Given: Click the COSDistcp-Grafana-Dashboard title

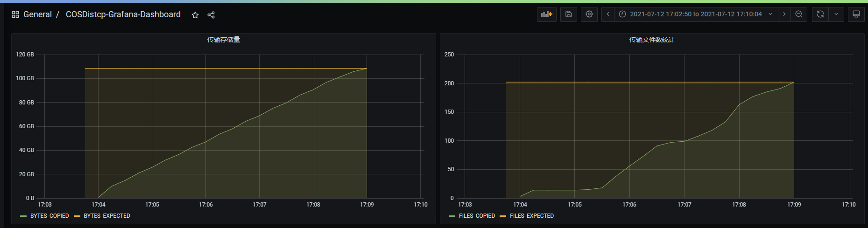Looking at the screenshot, I should coord(123,14).
